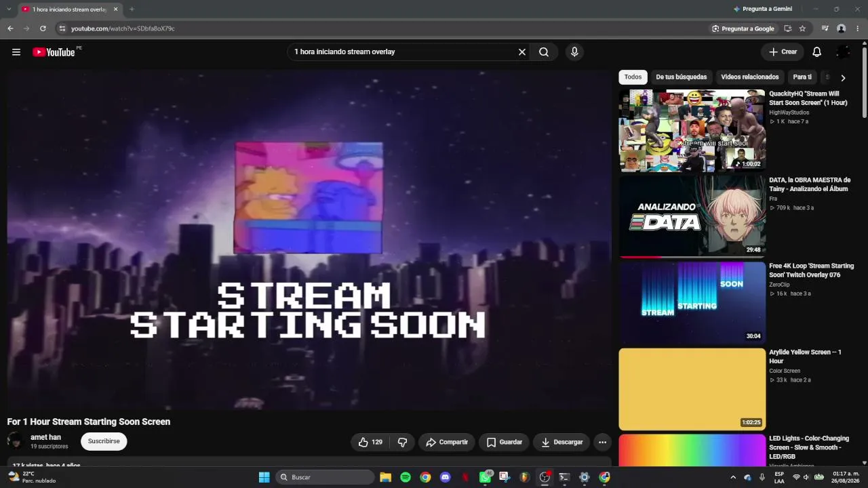Open the 'DATA, la OBRA MAESTRA de Tainy' title
Screen dimensions: 868x488
coord(810,184)
